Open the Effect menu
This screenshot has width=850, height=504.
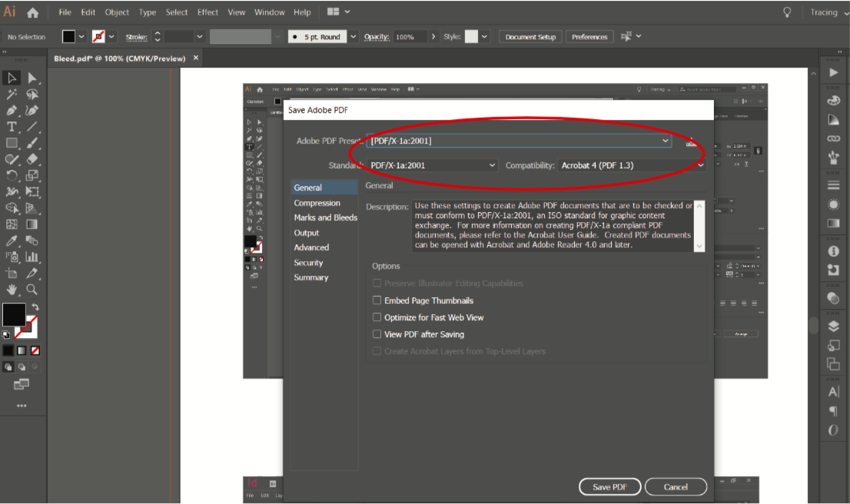(x=208, y=12)
